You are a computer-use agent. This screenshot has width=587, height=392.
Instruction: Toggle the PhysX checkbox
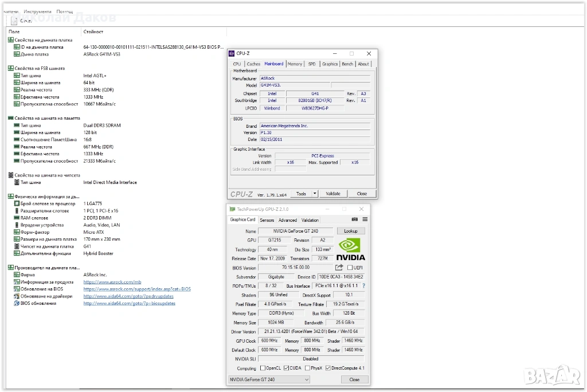pyautogui.click(x=307, y=368)
